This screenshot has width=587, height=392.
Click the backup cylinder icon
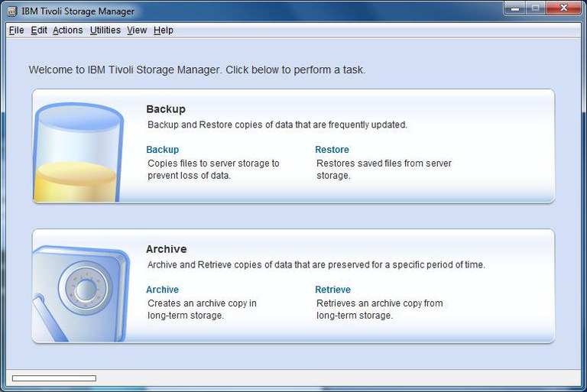(77, 153)
